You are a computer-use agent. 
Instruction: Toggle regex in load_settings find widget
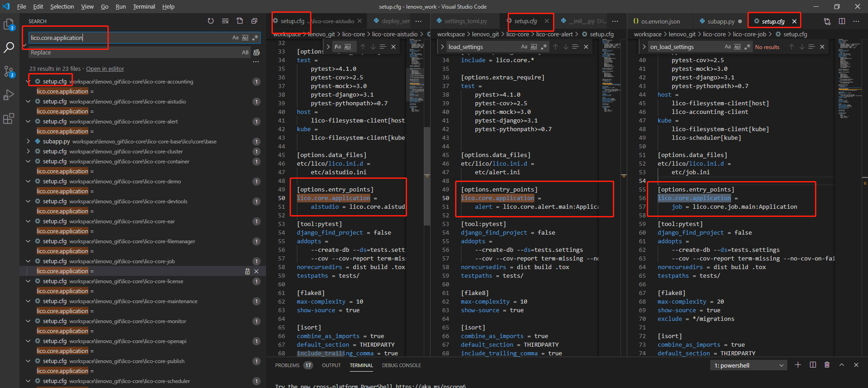tap(544, 47)
